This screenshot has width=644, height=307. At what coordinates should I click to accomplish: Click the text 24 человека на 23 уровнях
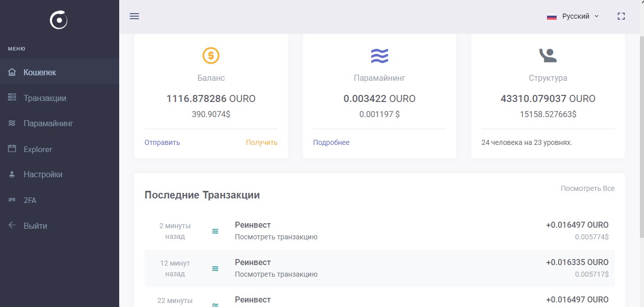[x=527, y=142]
